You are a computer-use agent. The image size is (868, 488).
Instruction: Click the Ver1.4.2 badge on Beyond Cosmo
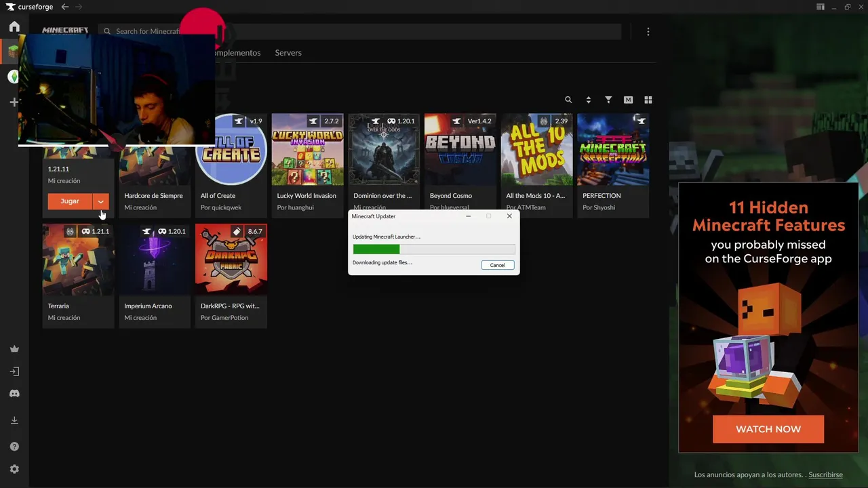pos(479,121)
